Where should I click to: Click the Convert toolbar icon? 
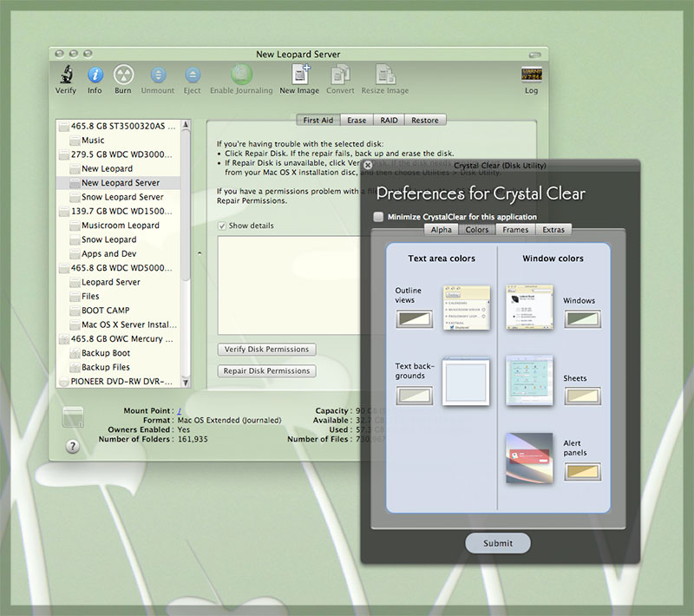pos(340,74)
